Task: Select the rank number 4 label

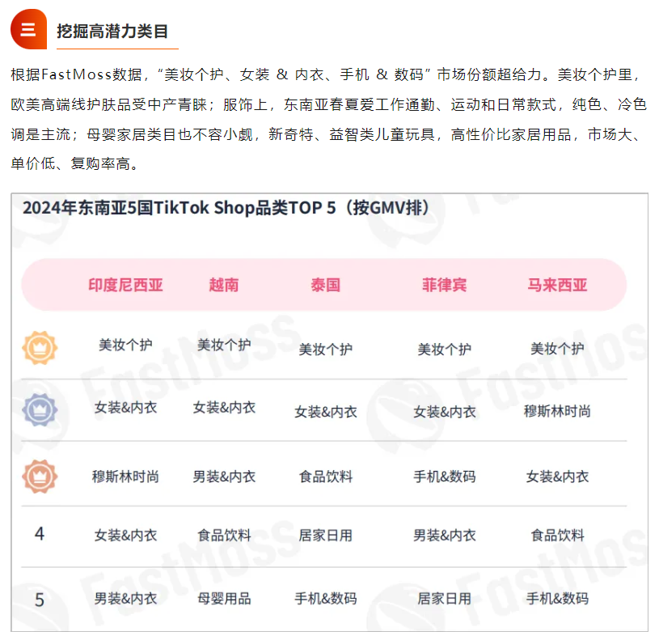Action: coord(40,534)
